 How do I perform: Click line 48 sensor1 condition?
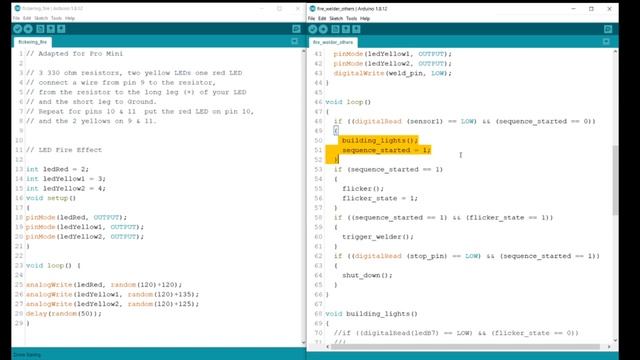(x=464, y=121)
